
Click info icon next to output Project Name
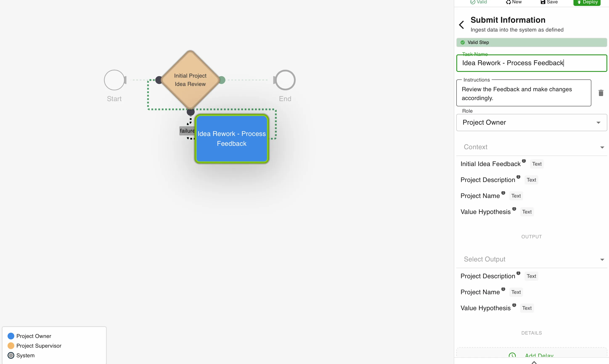(503, 289)
